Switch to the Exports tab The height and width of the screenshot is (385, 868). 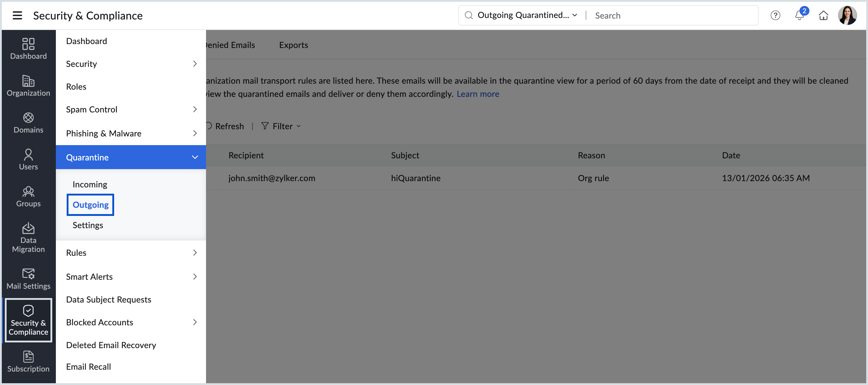click(x=293, y=45)
